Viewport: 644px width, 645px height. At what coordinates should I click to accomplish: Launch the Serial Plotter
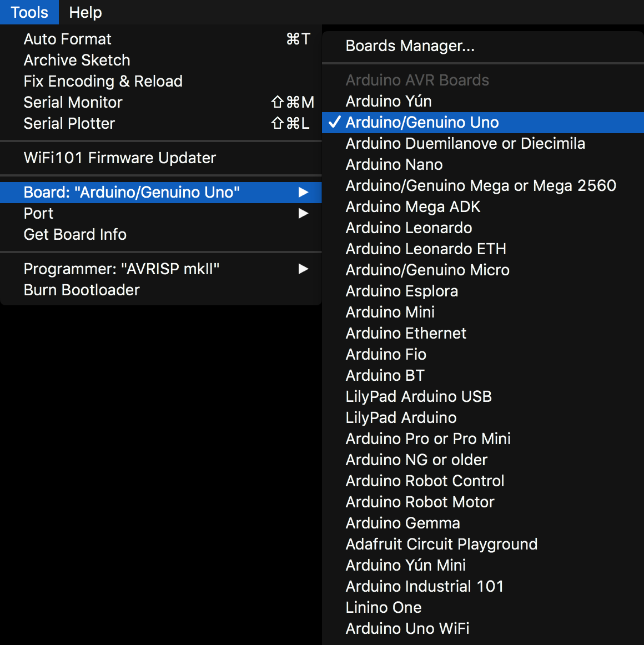pyautogui.click(x=69, y=123)
